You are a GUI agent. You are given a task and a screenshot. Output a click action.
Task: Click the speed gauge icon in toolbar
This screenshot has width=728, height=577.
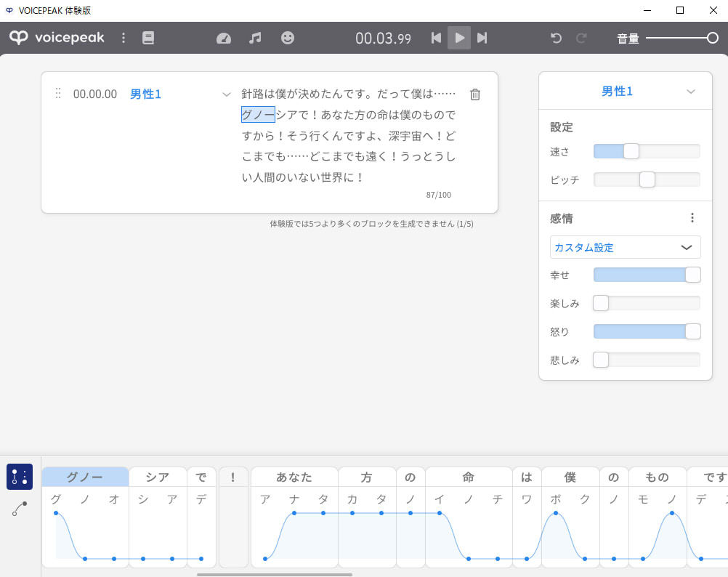pos(224,38)
